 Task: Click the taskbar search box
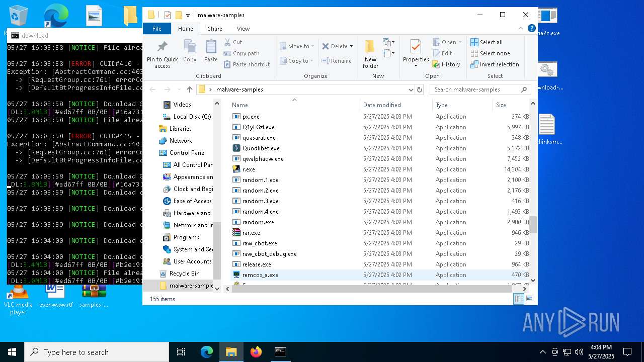pyautogui.click(x=97, y=352)
